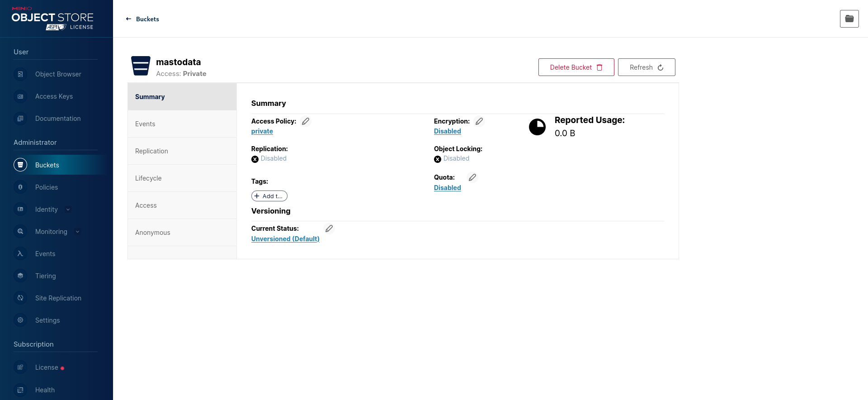Expand the Identity menu chevron
Viewport: 868px width, 400px height.
coord(68,210)
